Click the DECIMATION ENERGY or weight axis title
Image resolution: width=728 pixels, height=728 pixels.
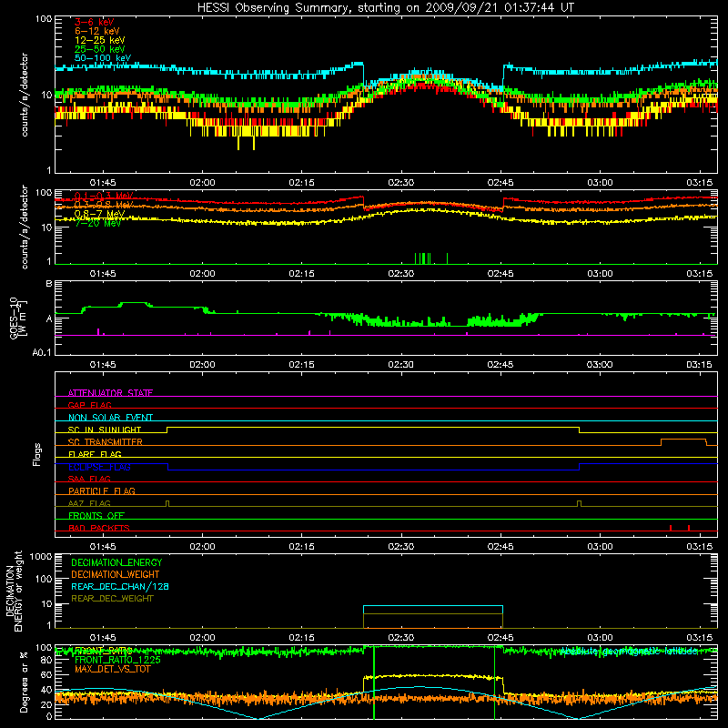[x=14, y=591]
